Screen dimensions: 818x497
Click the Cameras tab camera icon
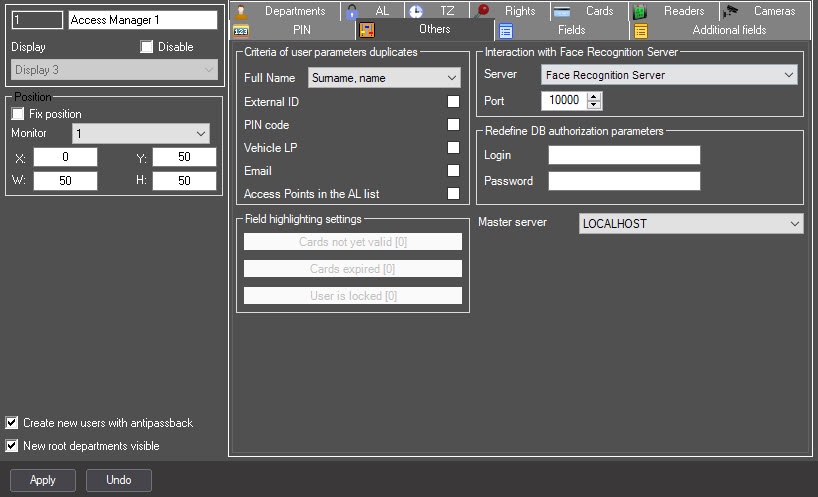[x=730, y=11]
